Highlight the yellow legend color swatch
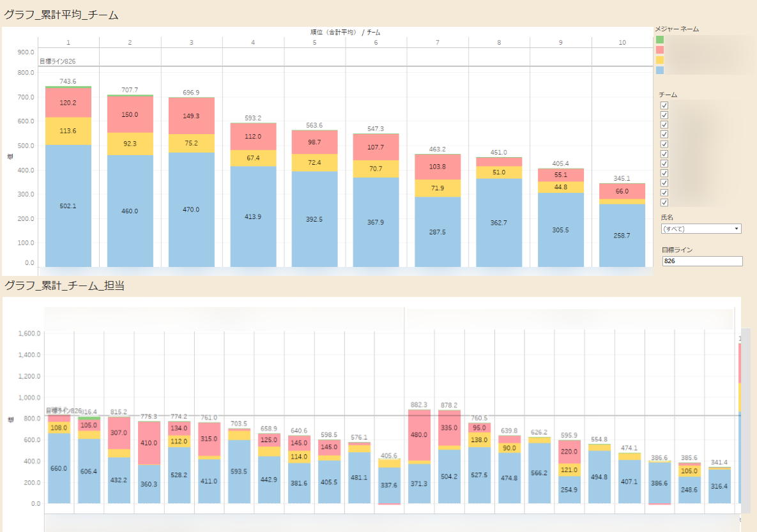This screenshot has width=757, height=532. pos(660,60)
